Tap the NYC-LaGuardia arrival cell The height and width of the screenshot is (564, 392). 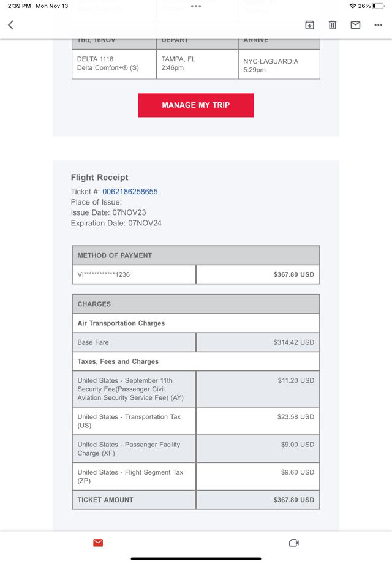[x=279, y=65]
